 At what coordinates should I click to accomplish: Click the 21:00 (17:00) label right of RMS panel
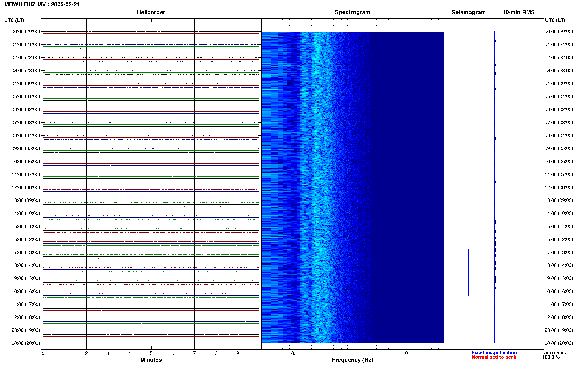(x=559, y=304)
